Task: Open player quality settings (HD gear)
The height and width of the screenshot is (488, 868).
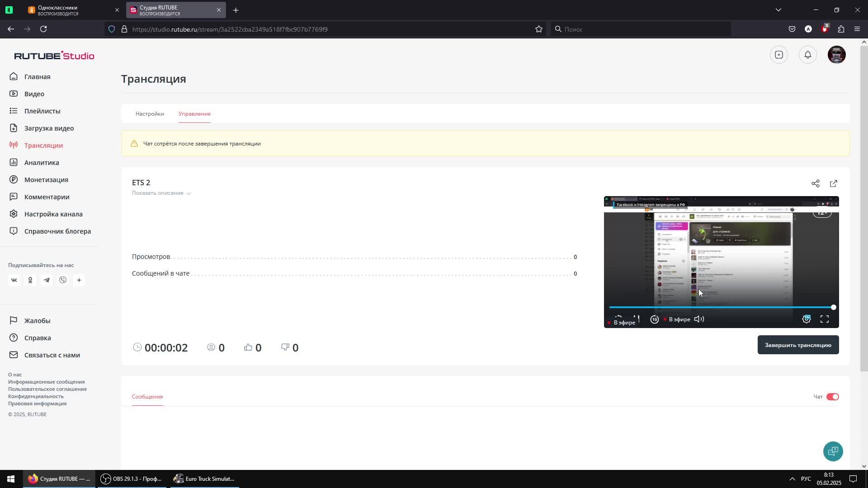Action: 807,319
